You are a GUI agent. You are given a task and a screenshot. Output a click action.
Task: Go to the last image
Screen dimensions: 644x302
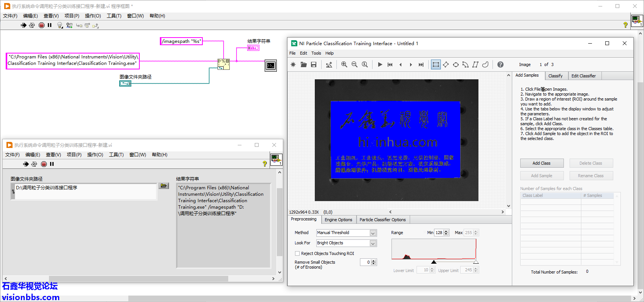[x=421, y=64]
